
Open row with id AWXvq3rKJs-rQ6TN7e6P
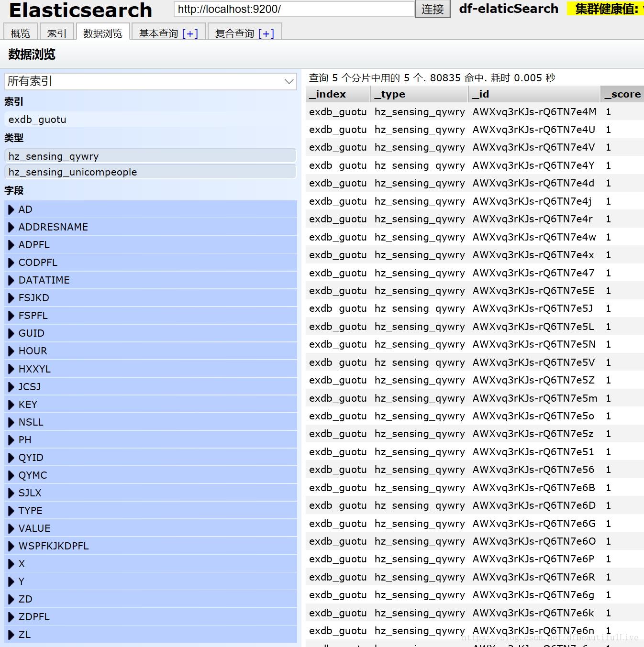pyautogui.click(x=475, y=559)
